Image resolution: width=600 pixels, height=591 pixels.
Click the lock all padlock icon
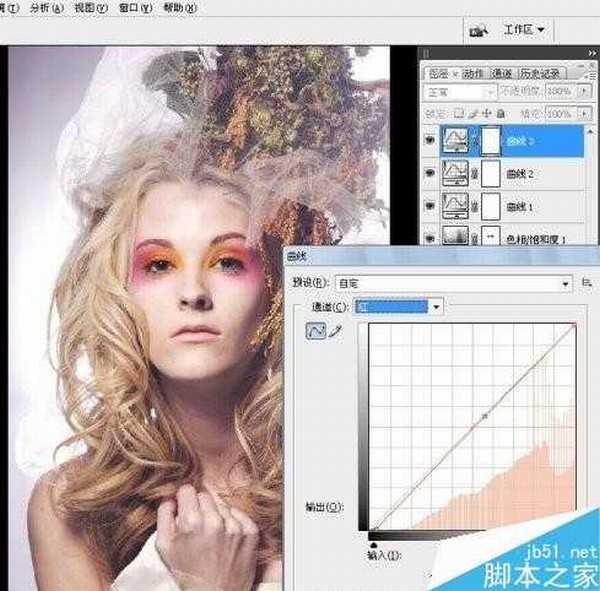pyautogui.click(x=501, y=113)
